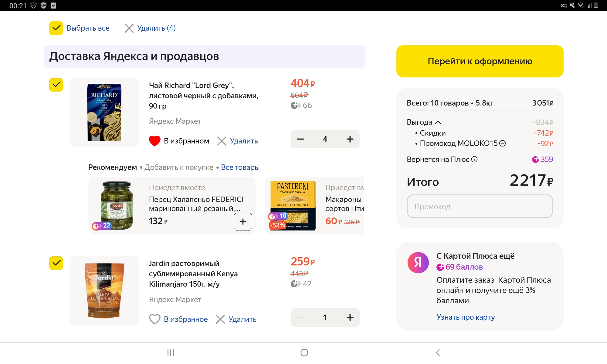Tap the Android back button

[438, 352]
